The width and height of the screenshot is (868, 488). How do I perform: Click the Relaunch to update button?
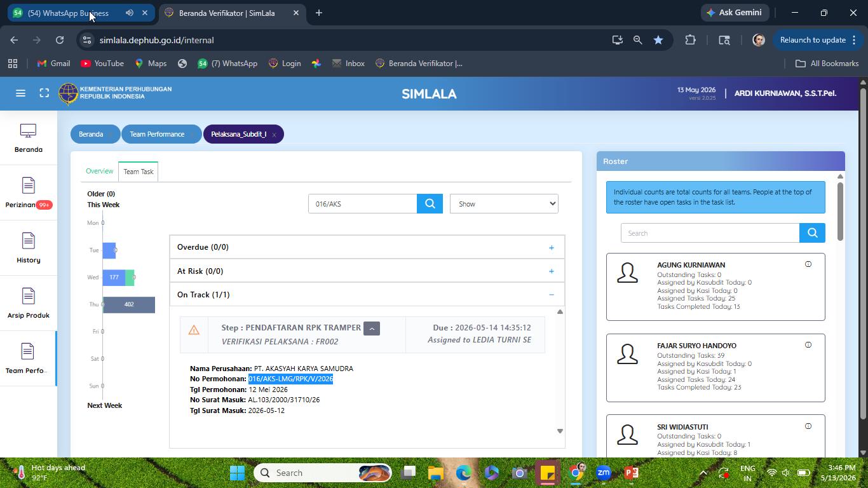819,40
